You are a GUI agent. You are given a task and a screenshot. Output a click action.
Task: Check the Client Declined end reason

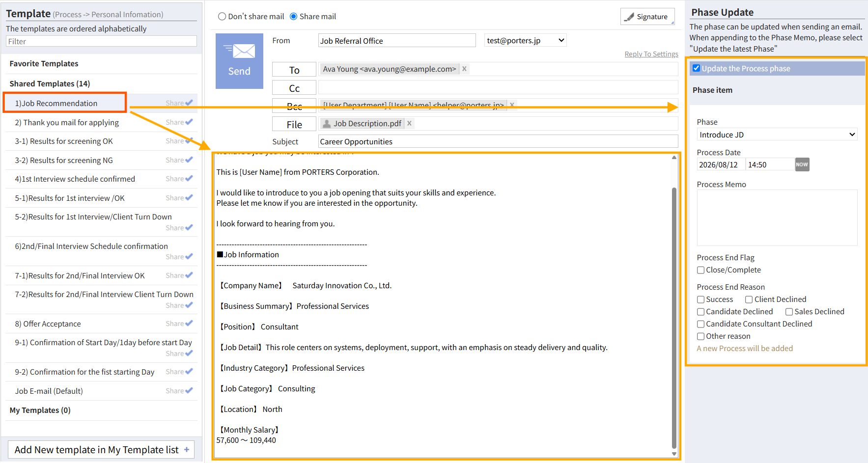749,300
